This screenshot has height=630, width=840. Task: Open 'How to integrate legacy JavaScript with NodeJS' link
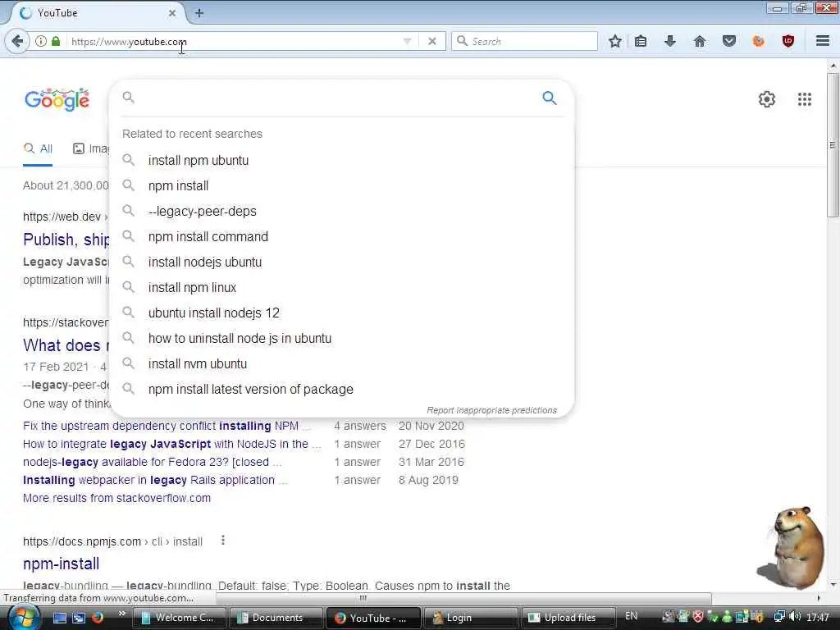(171, 444)
